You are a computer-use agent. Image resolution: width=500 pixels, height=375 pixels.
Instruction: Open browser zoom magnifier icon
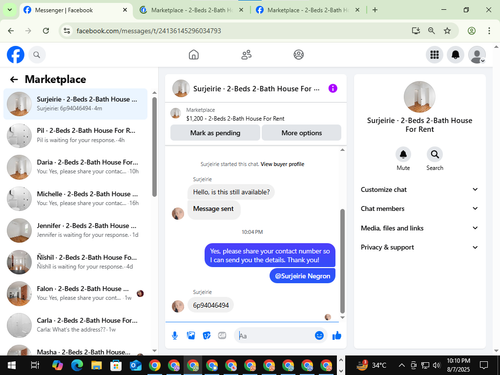coord(431,31)
